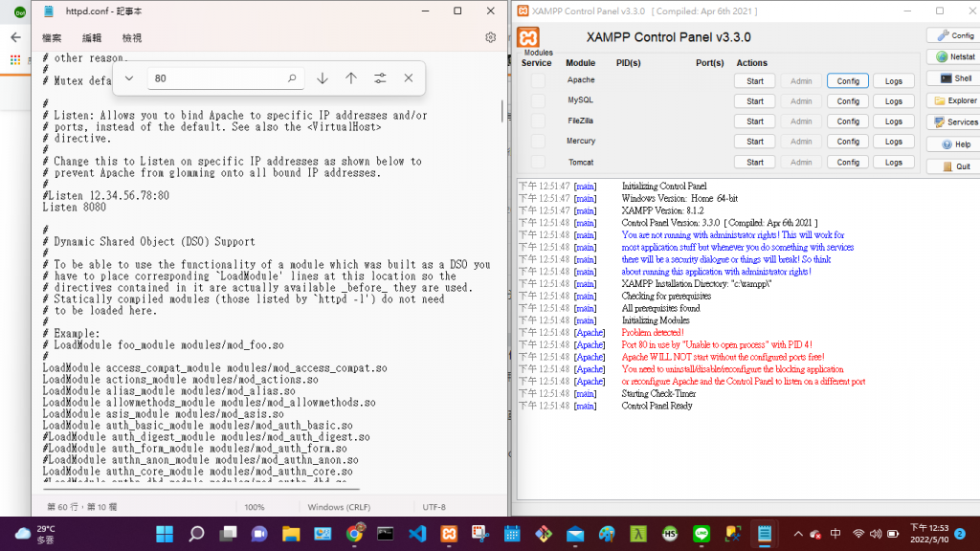Open Tomcat Config dropdown
Screen dimensions: 980x551
pyautogui.click(x=848, y=163)
